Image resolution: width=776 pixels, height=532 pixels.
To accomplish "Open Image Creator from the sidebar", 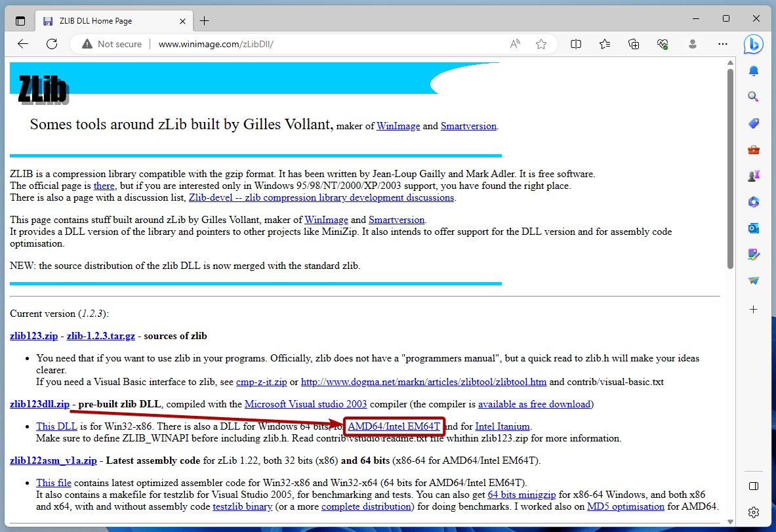I will tap(753, 254).
